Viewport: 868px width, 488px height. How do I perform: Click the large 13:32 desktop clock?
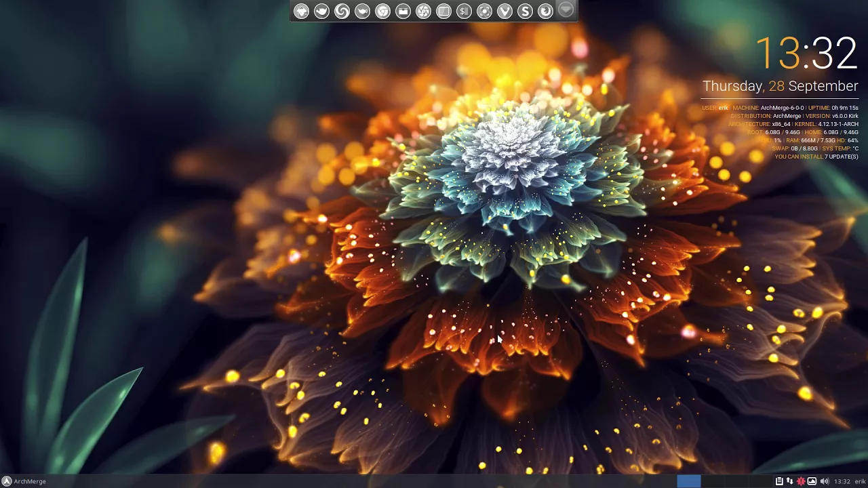pyautogui.click(x=807, y=54)
